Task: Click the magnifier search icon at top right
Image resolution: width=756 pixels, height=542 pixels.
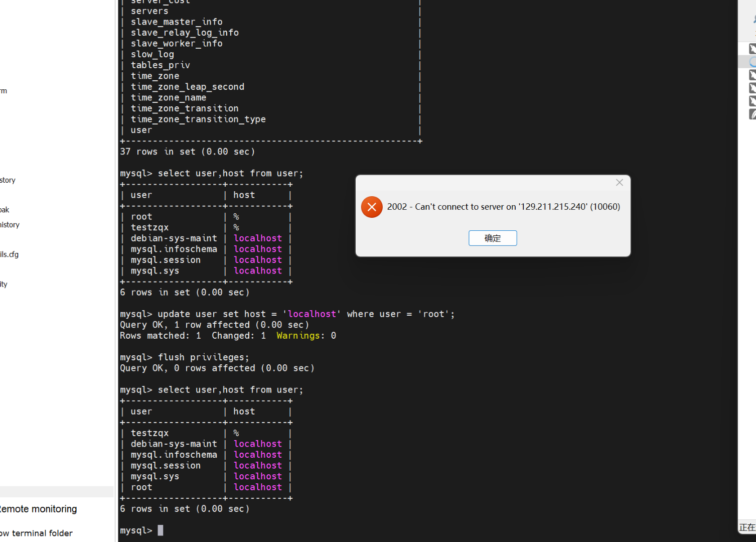Action: (x=753, y=20)
